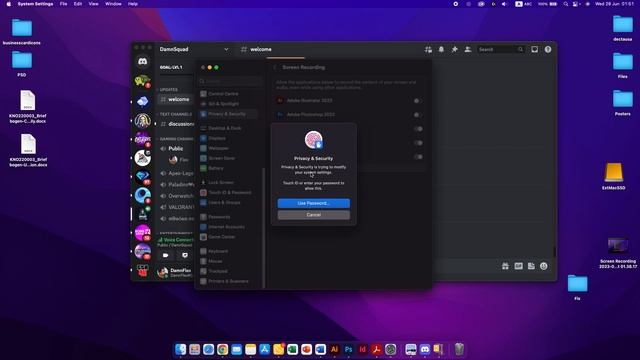
Task: Open Adobe Illustrator from the Dock
Action: click(x=334, y=349)
